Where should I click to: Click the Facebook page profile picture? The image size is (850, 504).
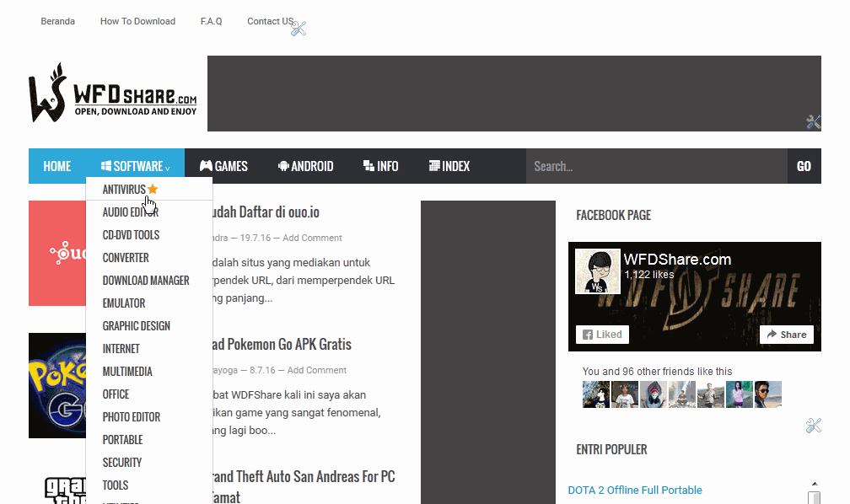(597, 271)
